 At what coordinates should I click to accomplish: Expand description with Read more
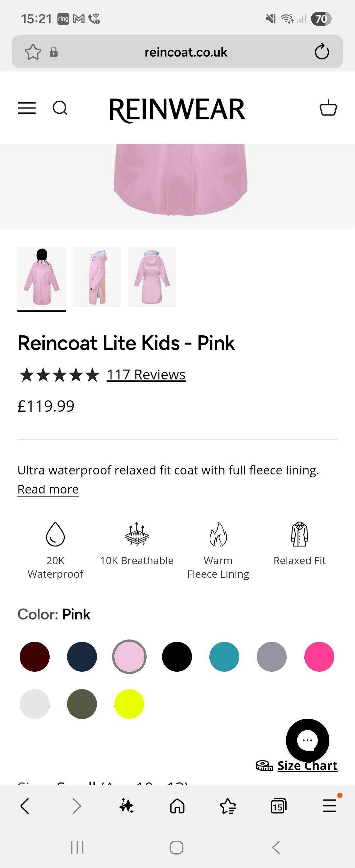point(48,489)
